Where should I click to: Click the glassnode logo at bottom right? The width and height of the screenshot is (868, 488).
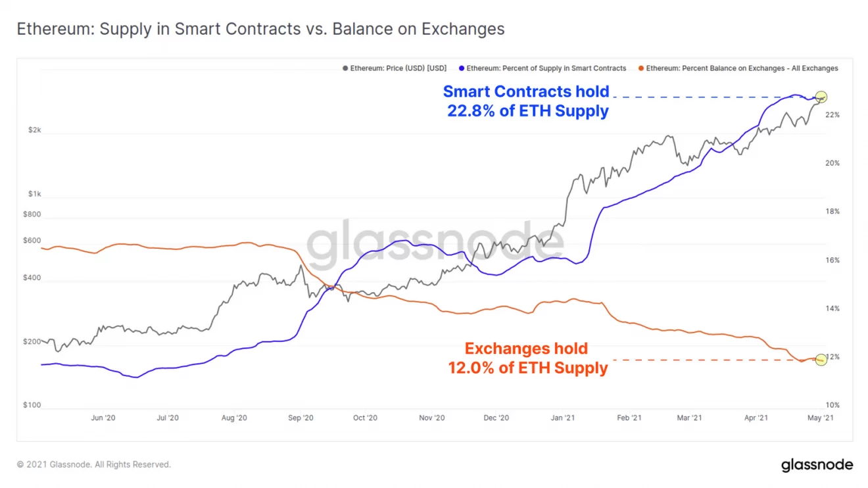click(817, 465)
